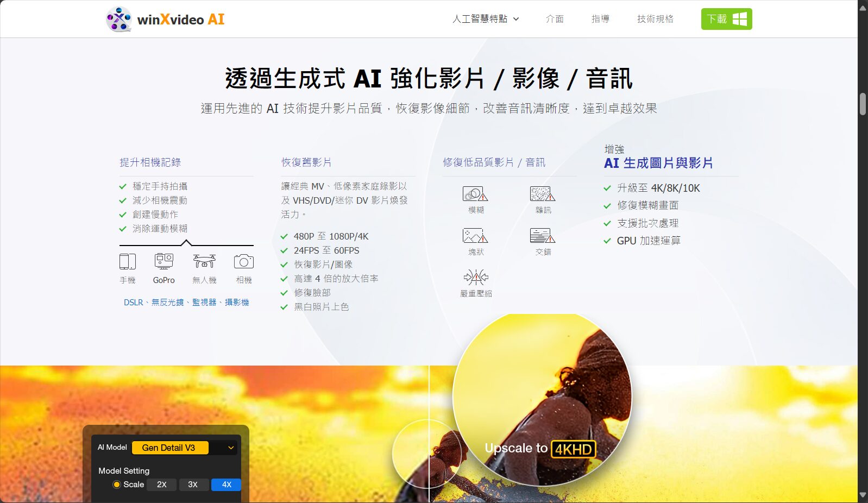Switch to 提升相機記錄 tab
The image size is (868, 503).
[x=150, y=162]
